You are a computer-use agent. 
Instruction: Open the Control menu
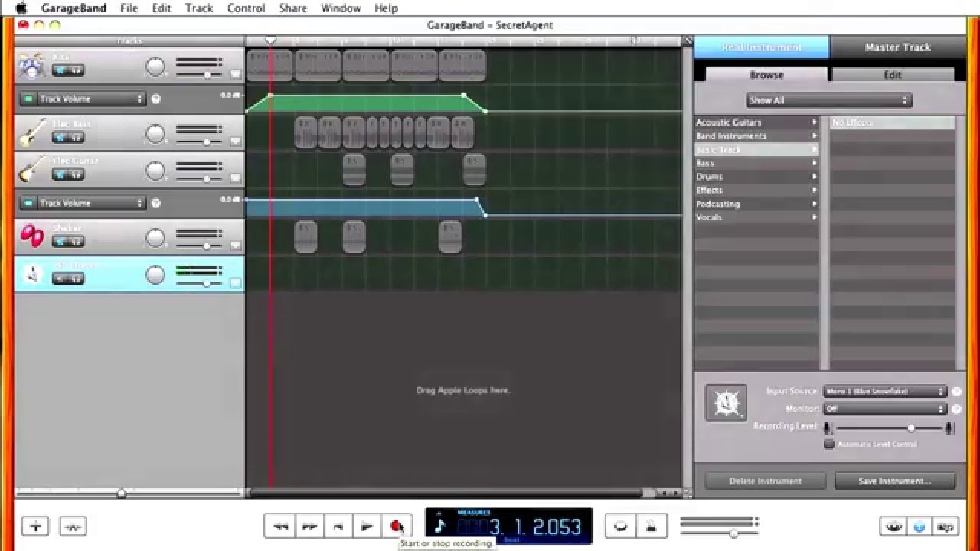click(x=246, y=8)
